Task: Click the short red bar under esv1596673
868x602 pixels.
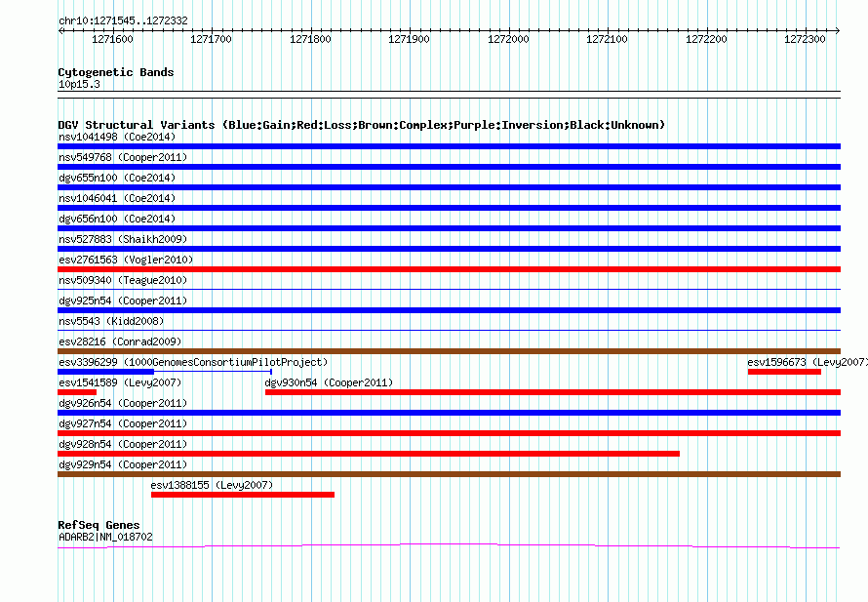Action: click(784, 372)
